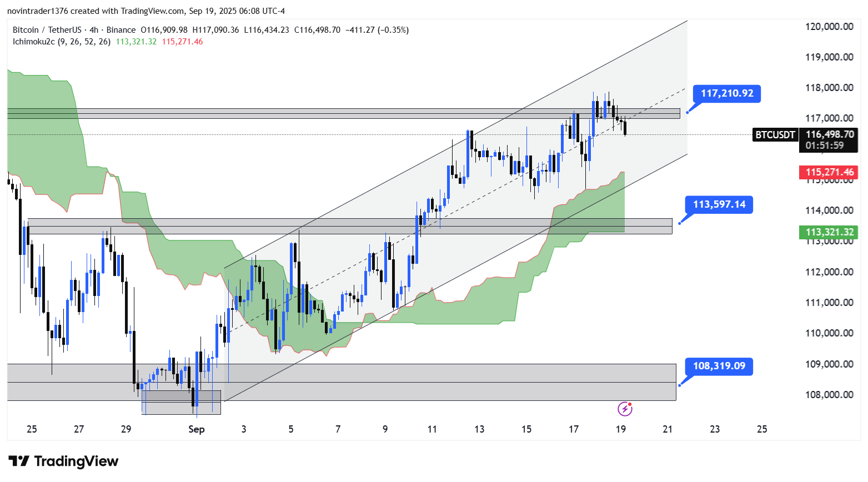Click the 108,000.00 price axis label
The width and height of the screenshot is (868, 482).
click(829, 395)
